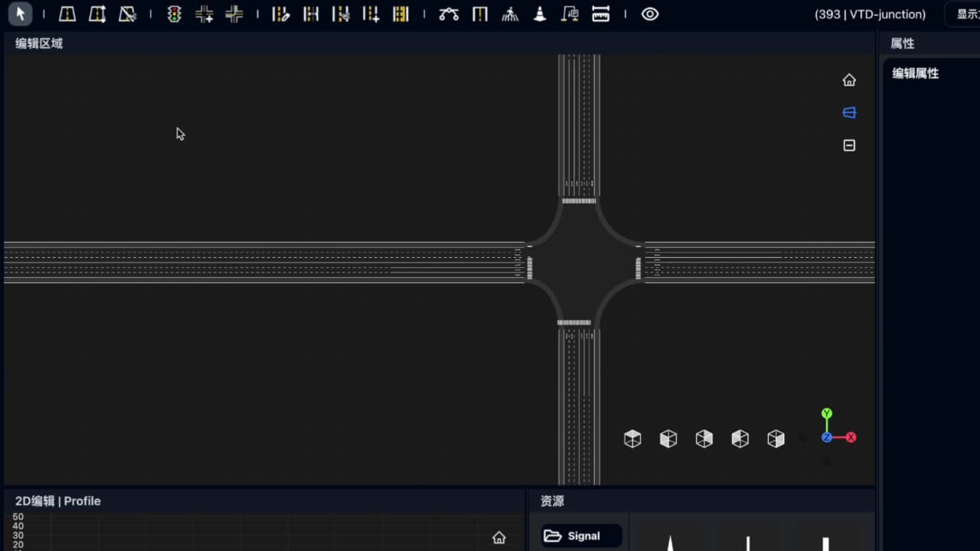Click the red X axis gizmo handle
The height and width of the screenshot is (551, 980).
click(851, 438)
